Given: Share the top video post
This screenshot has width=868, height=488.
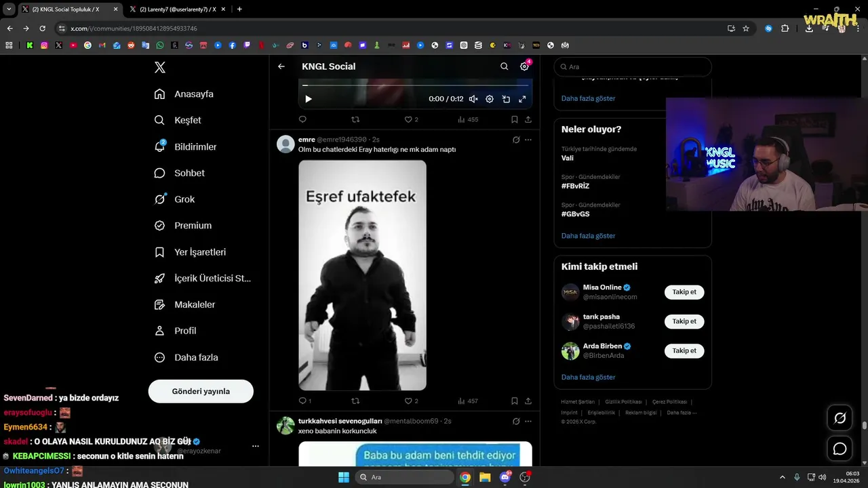Looking at the screenshot, I should coord(528,119).
